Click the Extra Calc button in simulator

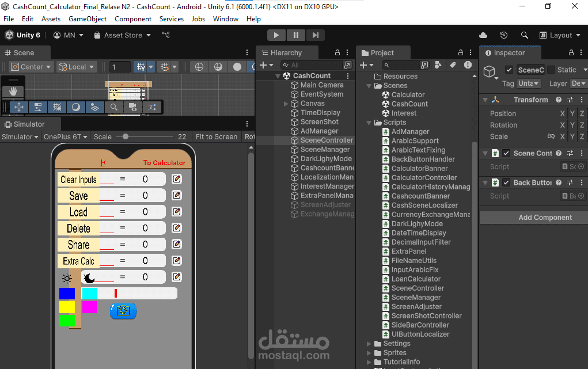pyautogui.click(x=78, y=261)
